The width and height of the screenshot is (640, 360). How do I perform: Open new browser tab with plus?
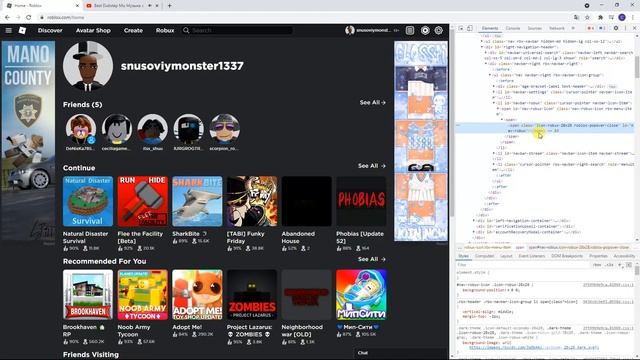169,6
